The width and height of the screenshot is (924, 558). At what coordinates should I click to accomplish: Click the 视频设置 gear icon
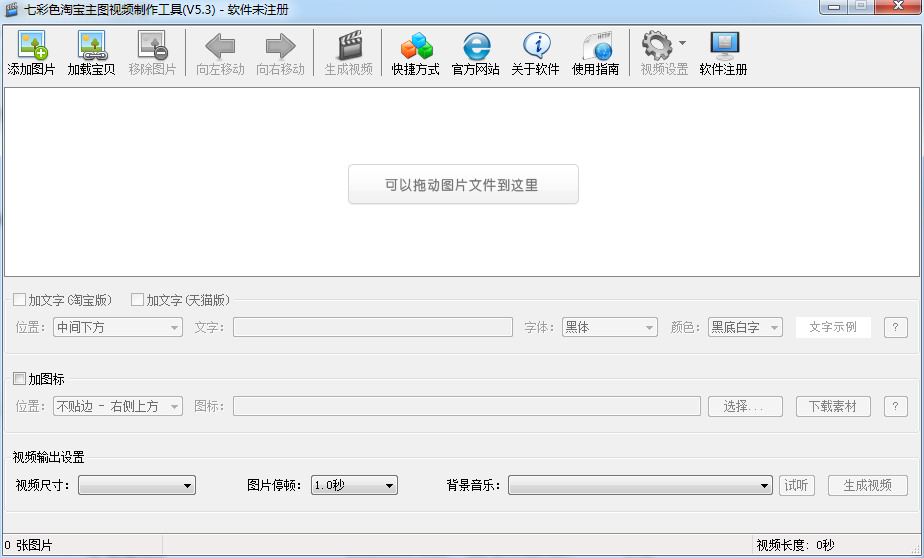click(657, 46)
